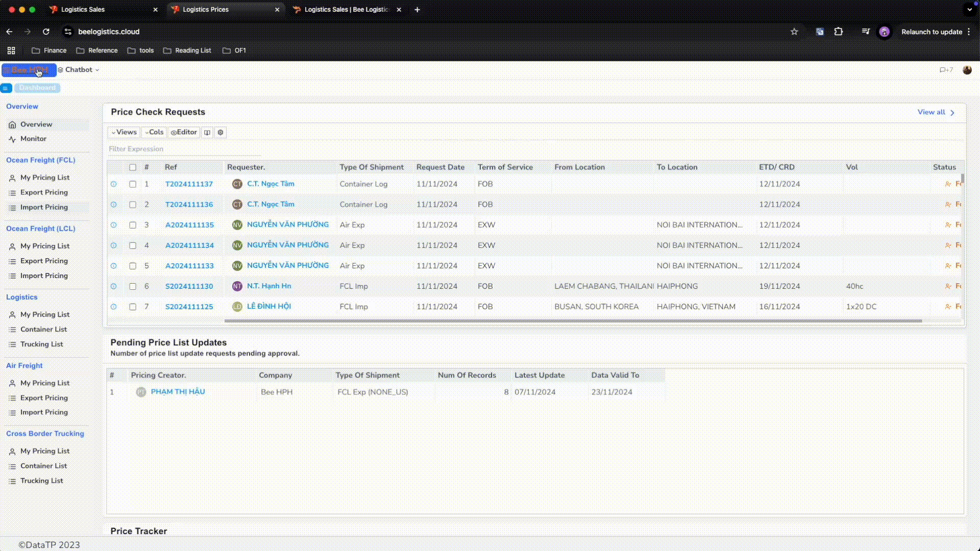Open browser Extensions puzzle icon
The width and height of the screenshot is (980, 551).
click(x=839, y=32)
